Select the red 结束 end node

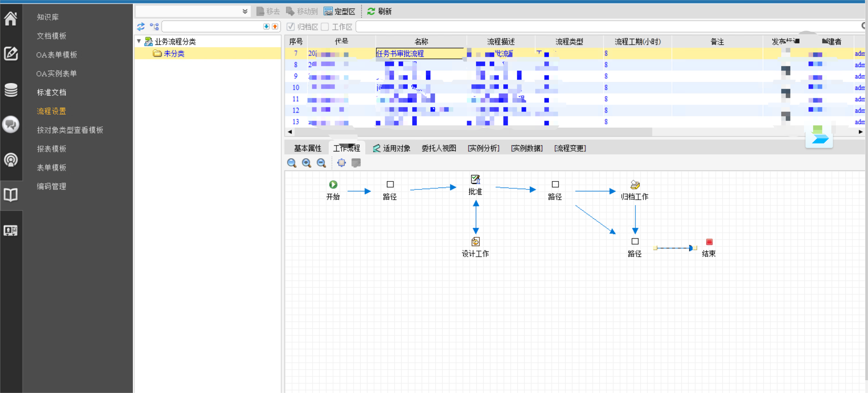coord(709,242)
